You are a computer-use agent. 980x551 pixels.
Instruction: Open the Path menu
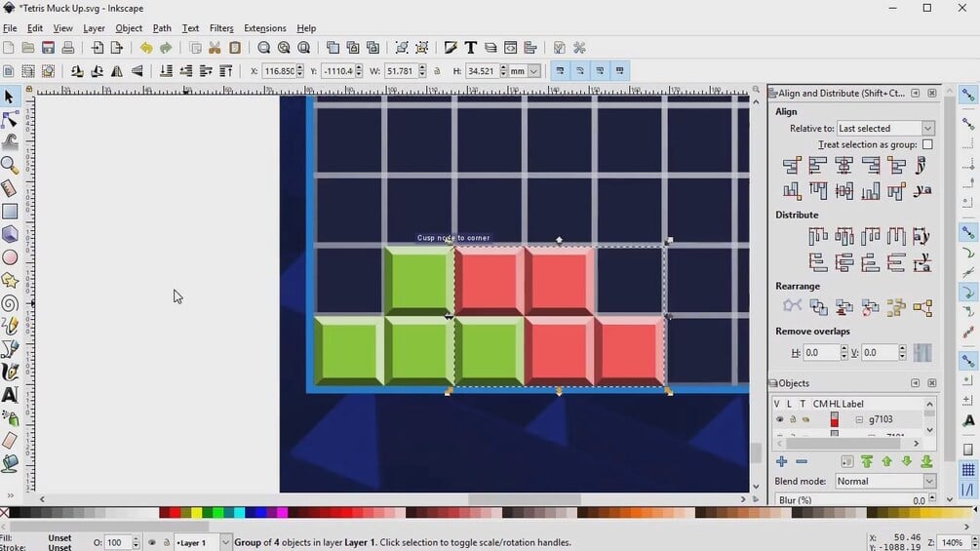(162, 28)
